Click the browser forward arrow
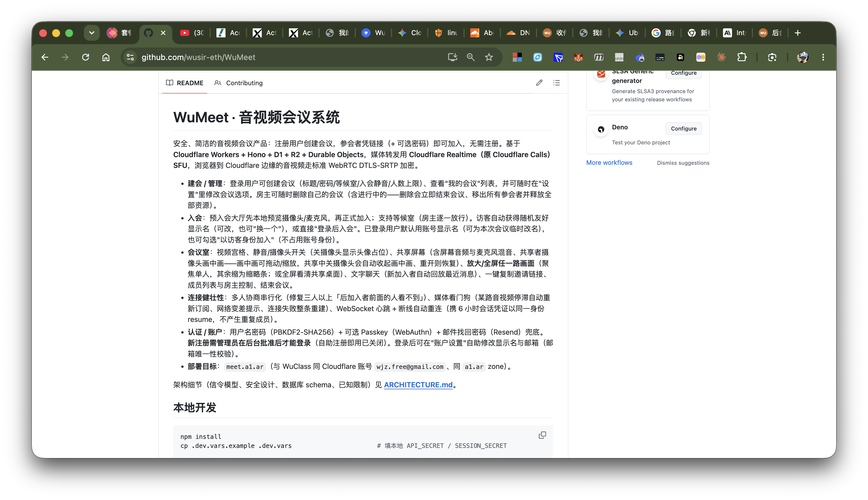The width and height of the screenshot is (868, 500). pos(65,57)
